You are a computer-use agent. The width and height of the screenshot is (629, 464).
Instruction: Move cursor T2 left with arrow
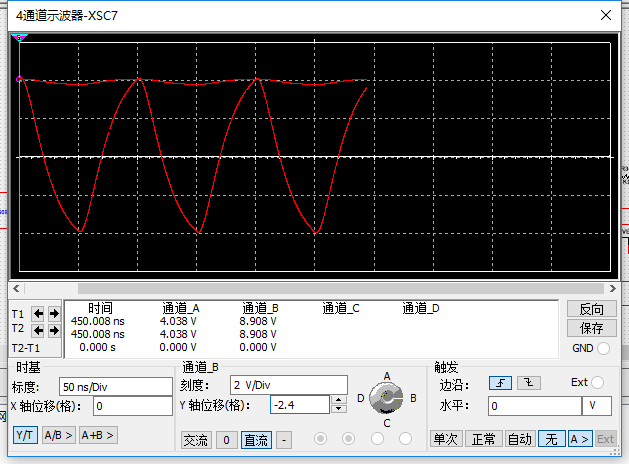(39, 330)
